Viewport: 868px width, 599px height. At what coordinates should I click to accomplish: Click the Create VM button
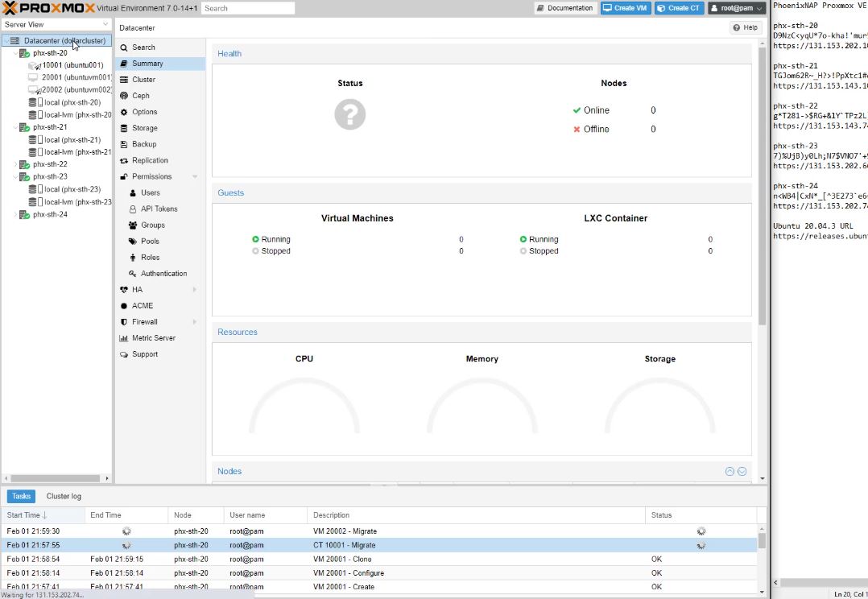[x=625, y=8]
